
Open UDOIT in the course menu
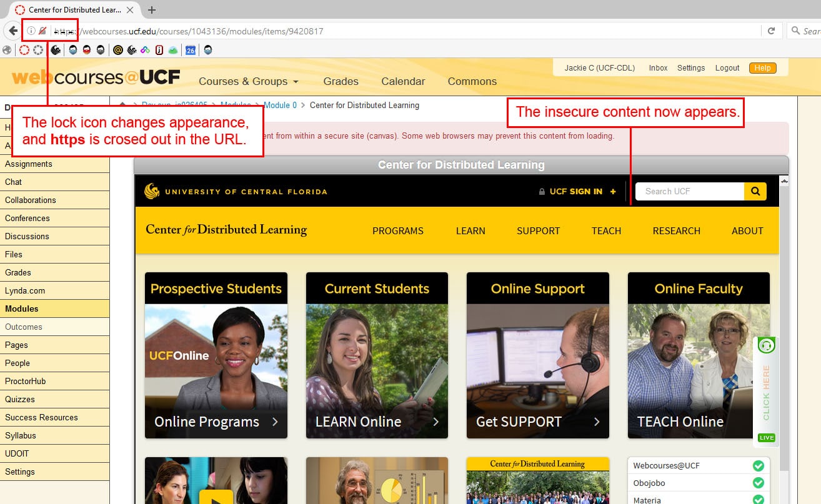pyautogui.click(x=54, y=454)
